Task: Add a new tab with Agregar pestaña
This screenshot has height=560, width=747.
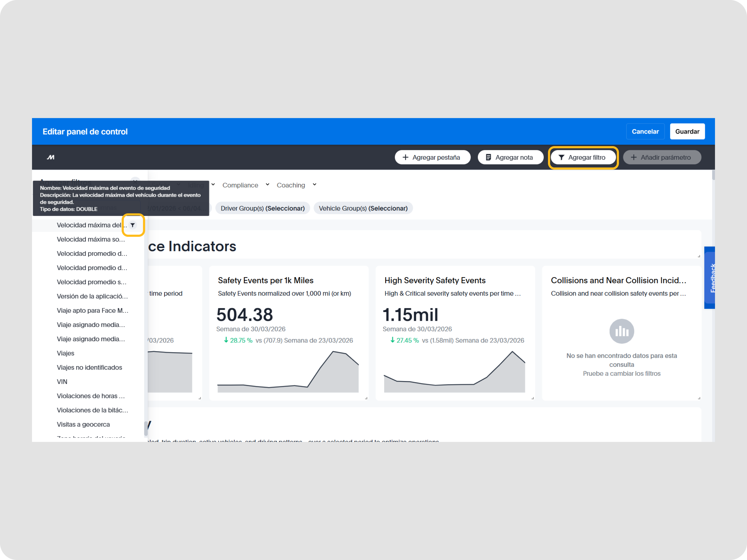Action: click(x=432, y=157)
